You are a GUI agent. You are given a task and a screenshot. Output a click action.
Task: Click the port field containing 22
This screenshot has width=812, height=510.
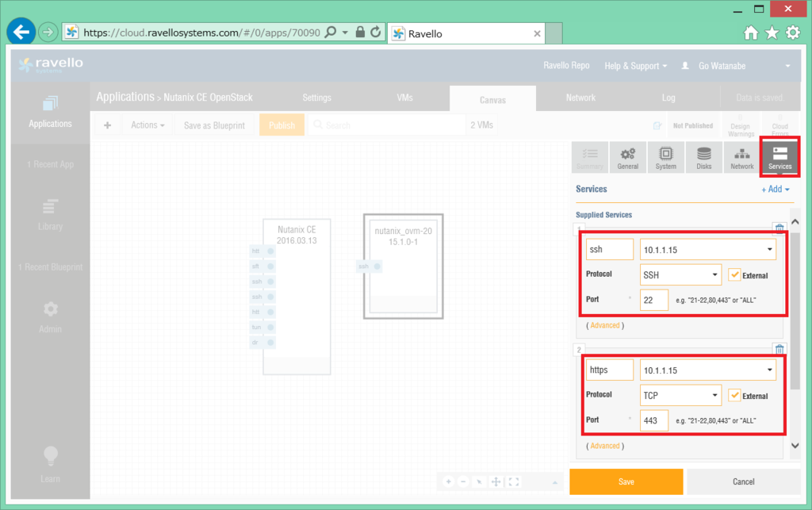pos(654,300)
